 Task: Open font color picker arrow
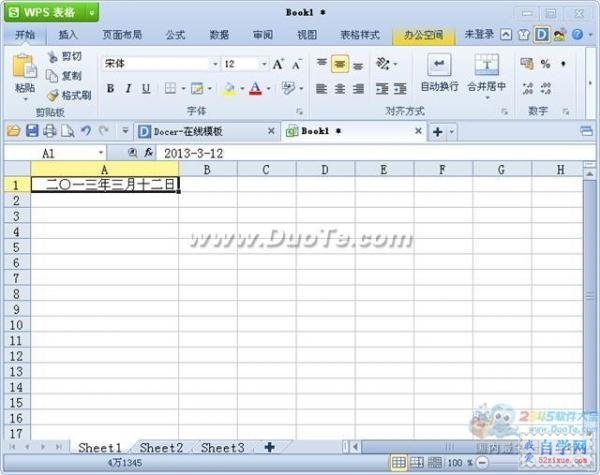tap(269, 89)
